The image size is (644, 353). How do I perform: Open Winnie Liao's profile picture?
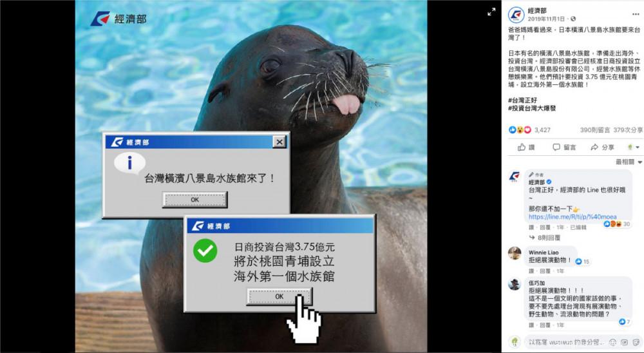(x=515, y=253)
